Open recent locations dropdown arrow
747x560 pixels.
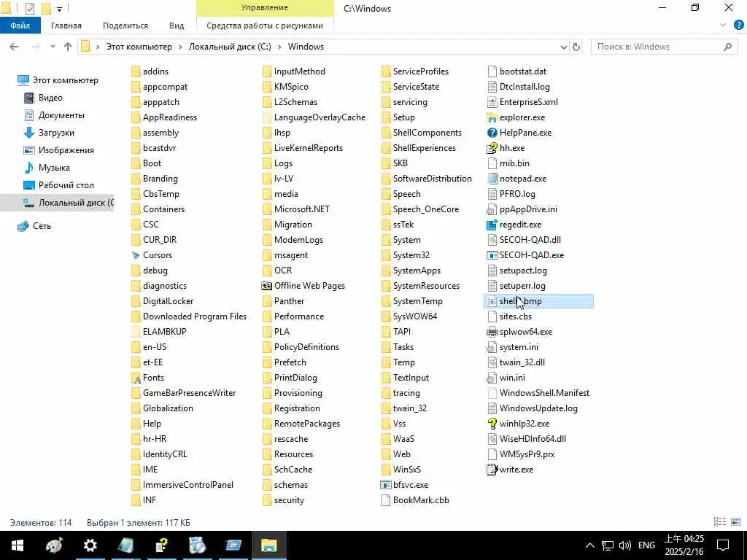coord(53,47)
